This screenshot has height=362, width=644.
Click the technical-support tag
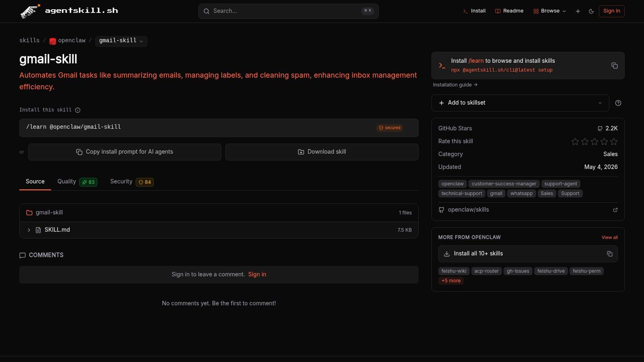click(462, 193)
